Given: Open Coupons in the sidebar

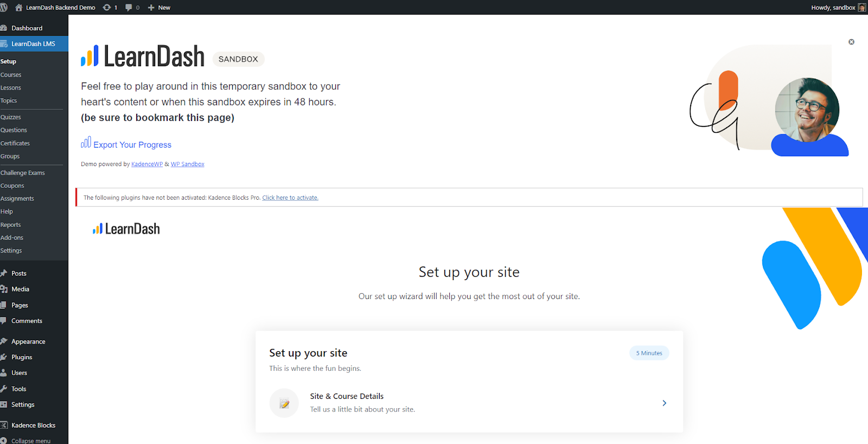Looking at the screenshot, I should click(x=12, y=186).
